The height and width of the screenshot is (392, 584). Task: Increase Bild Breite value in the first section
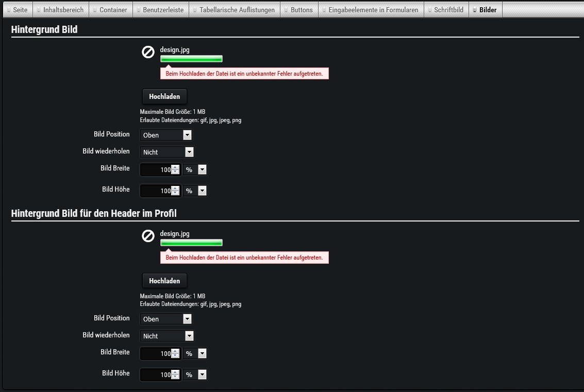point(175,167)
